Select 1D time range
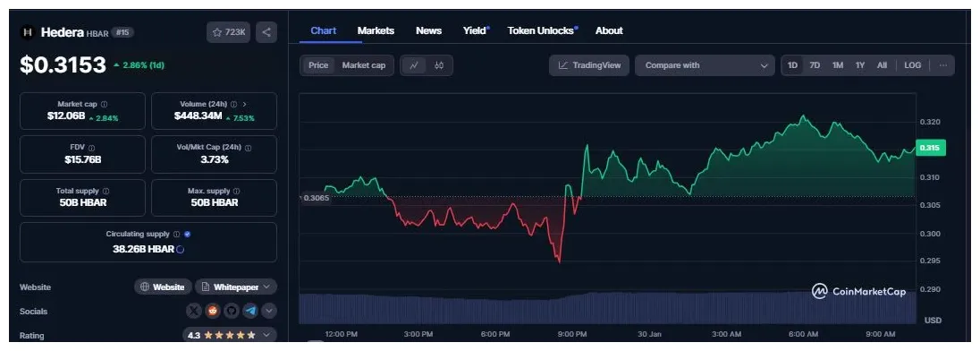980x351 pixels. 792,65
